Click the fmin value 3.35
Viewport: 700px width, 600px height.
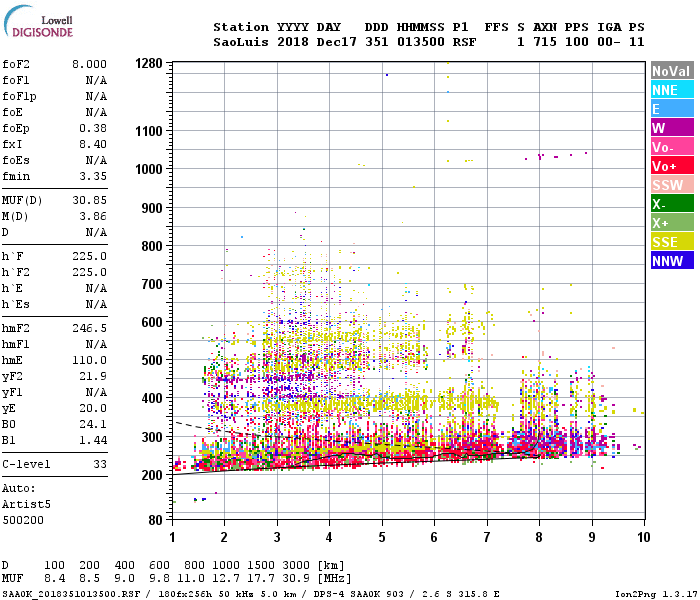93,176
